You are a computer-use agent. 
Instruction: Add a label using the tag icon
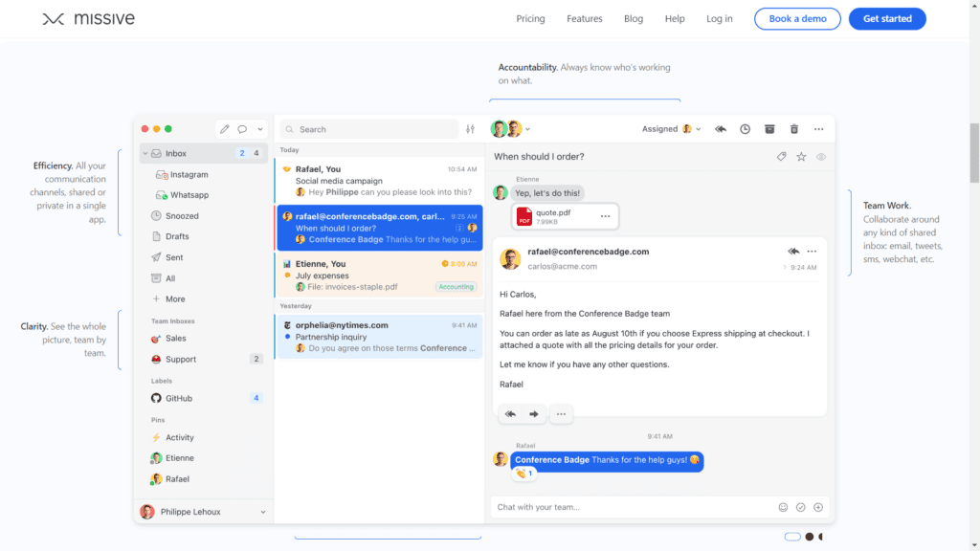(x=781, y=157)
